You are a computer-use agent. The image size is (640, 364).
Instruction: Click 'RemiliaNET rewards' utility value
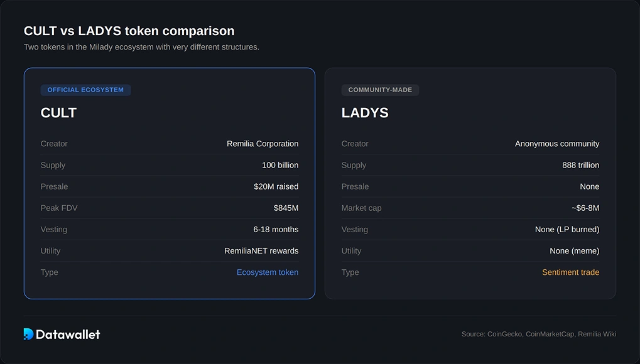[261, 251]
